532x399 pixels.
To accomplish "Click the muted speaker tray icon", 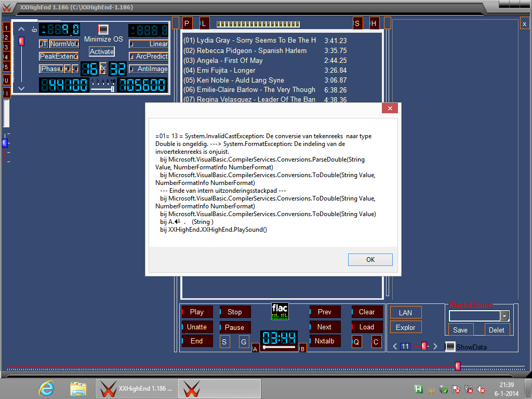I will point(481,389).
